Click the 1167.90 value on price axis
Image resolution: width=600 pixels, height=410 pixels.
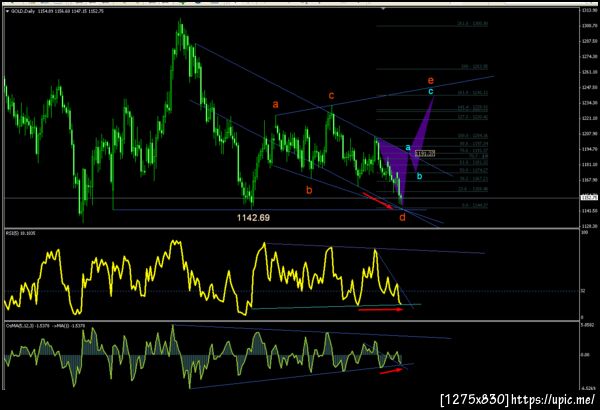(x=589, y=180)
